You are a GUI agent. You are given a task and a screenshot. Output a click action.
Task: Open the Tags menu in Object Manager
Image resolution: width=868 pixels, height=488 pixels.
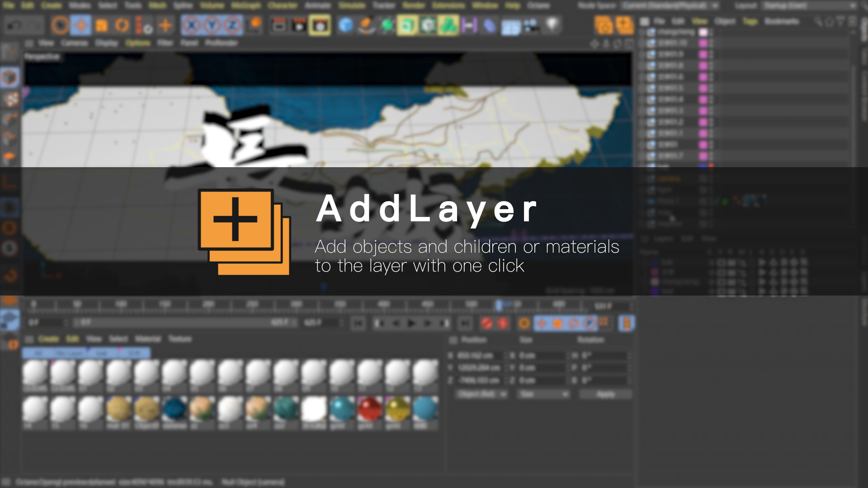(750, 21)
